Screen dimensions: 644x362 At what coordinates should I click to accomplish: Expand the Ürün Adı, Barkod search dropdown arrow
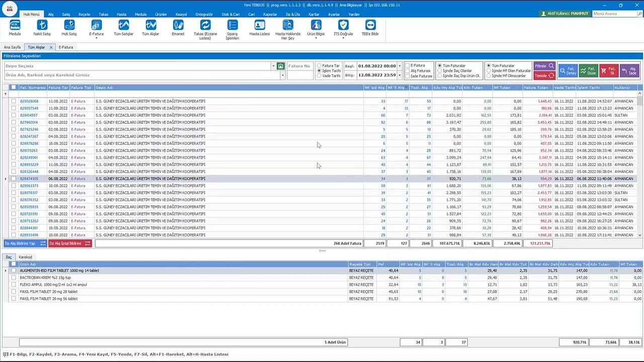click(283, 75)
